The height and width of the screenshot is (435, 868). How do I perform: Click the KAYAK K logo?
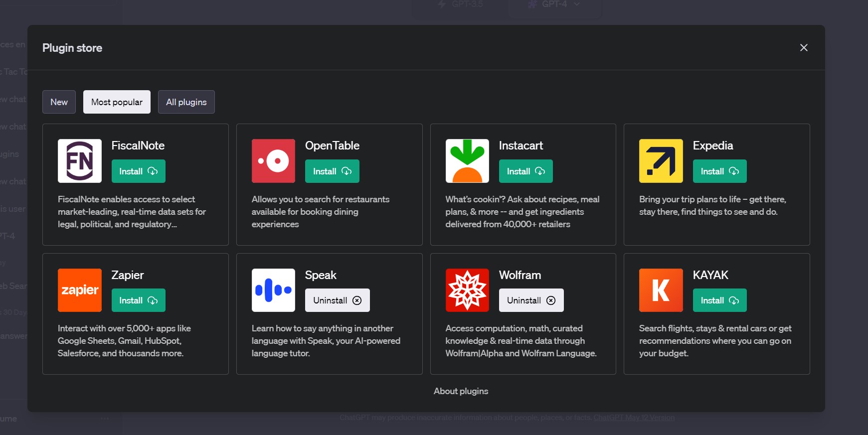click(x=661, y=290)
